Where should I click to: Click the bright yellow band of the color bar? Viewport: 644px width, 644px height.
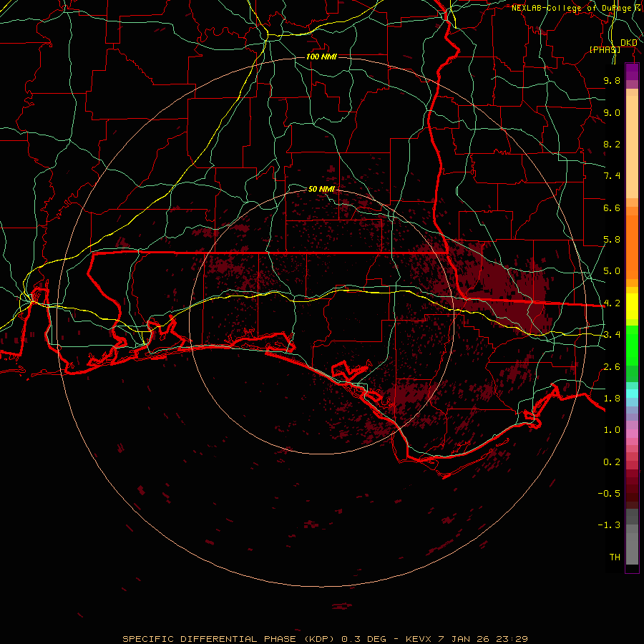tap(632, 306)
